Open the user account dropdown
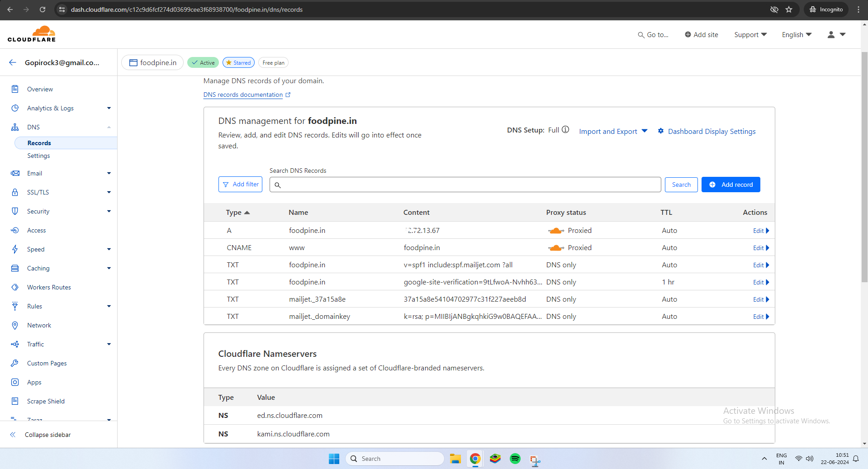868x469 pixels. click(x=836, y=34)
